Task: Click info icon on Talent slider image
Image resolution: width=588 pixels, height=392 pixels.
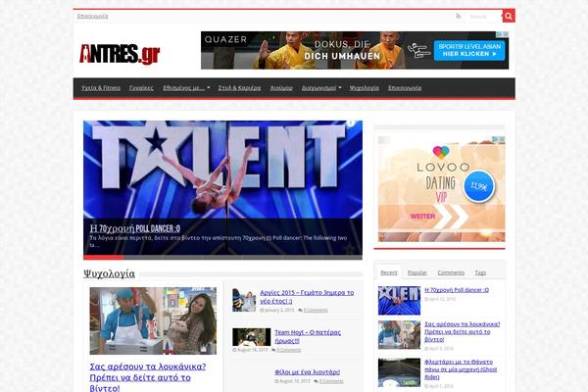Action: point(351,123)
